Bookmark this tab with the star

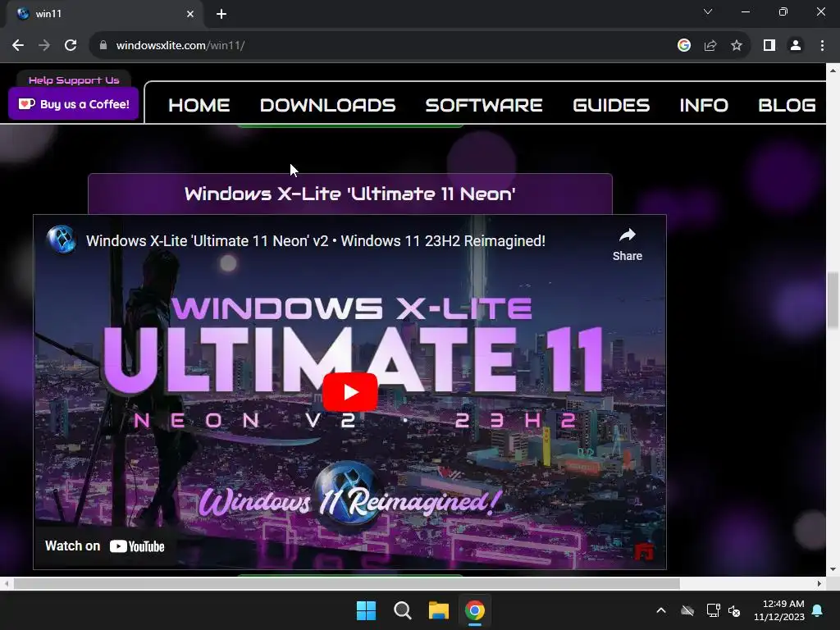click(x=737, y=46)
